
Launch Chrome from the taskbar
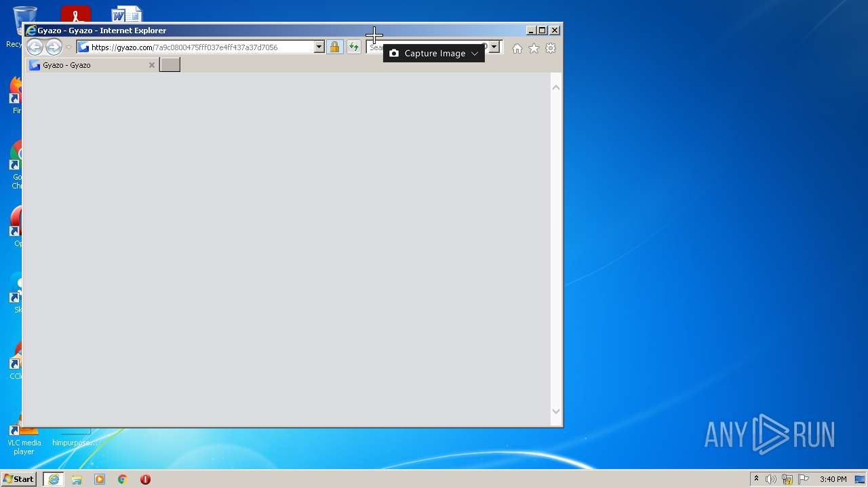point(123,479)
